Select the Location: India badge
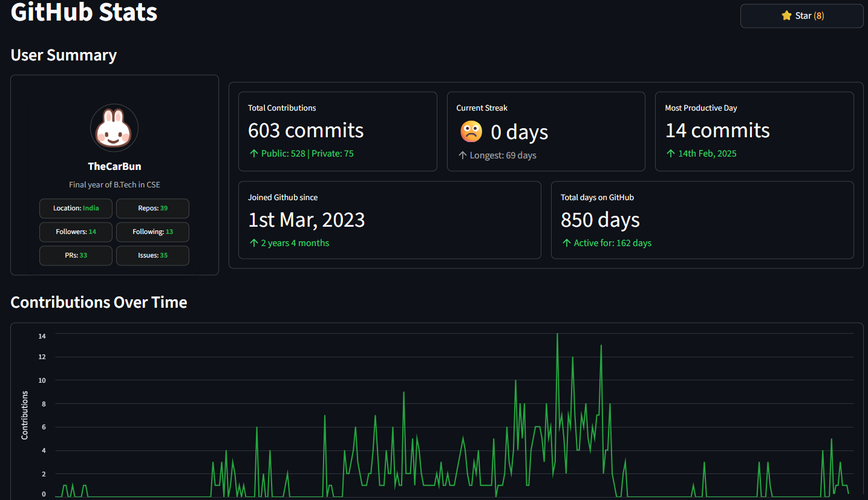This screenshot has width=868, height=500. point(76,208)
